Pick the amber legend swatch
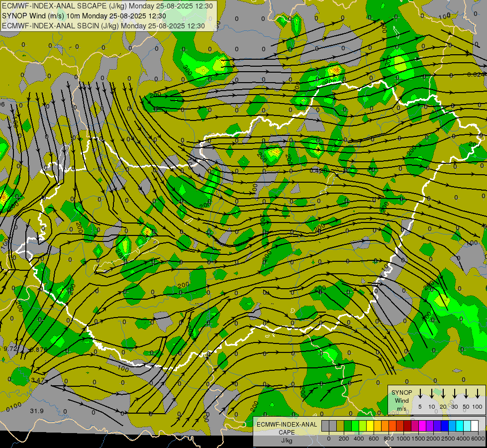The width and height of the screenshot is (487, 448). tap(378, 426)
